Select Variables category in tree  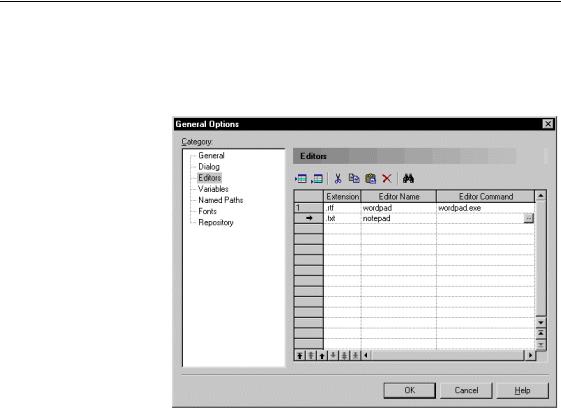(x=213, y=189)
